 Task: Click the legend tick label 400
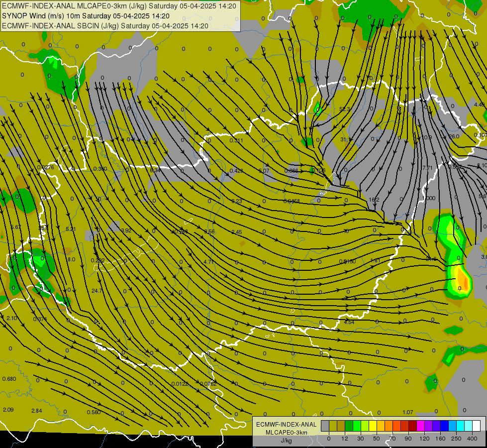tap(472, 439)
